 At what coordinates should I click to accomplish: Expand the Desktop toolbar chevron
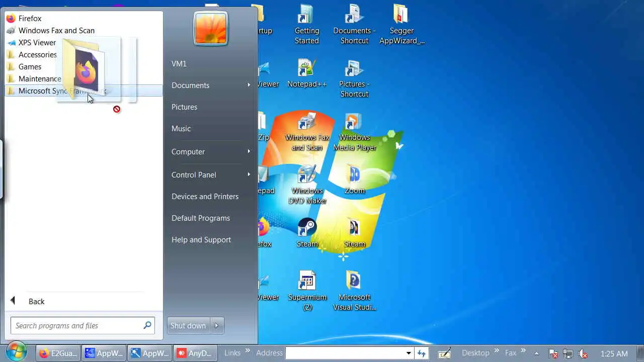497,350
